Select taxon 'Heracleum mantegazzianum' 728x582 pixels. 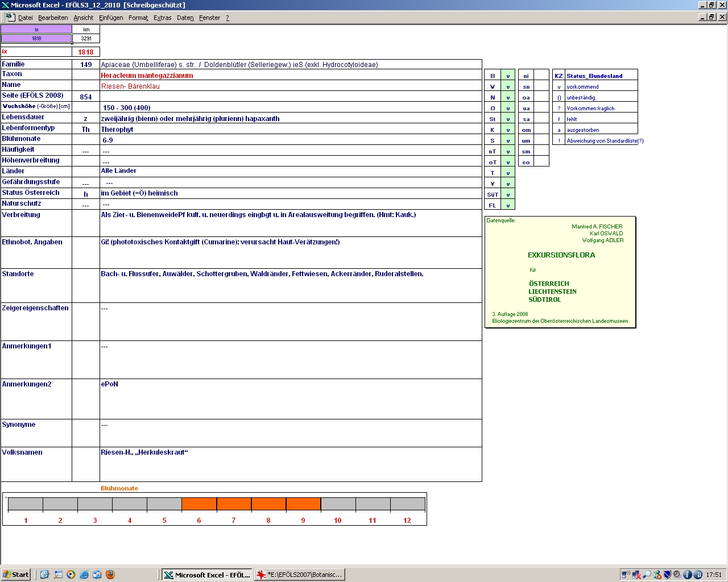point(147,75)
